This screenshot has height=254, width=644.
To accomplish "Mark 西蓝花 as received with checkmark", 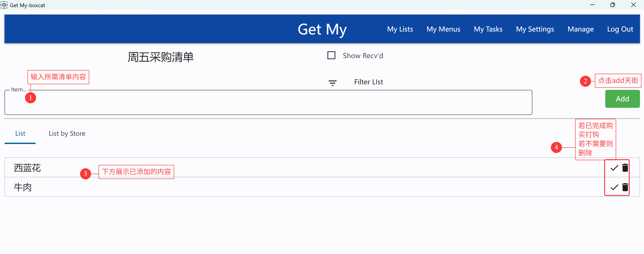I will (x=614, y=168).
